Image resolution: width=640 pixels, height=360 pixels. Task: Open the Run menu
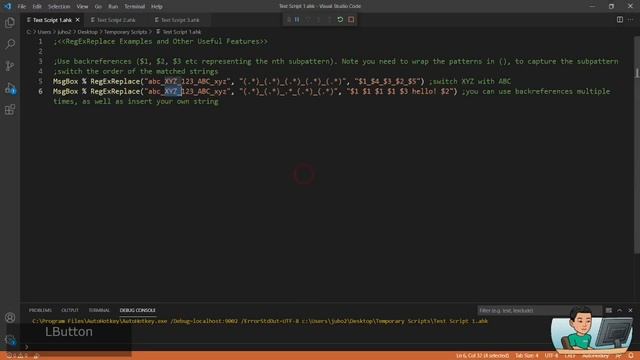point(113,6)
